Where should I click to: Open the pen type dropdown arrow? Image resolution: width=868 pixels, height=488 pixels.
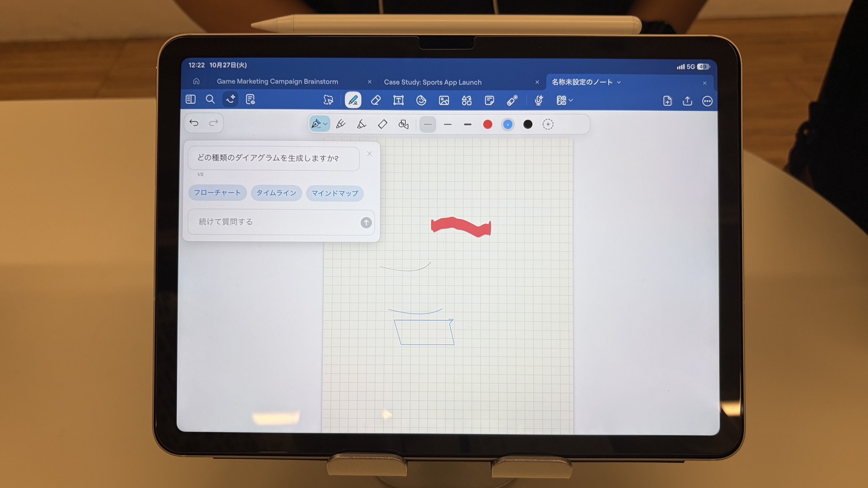pos(326,124)
